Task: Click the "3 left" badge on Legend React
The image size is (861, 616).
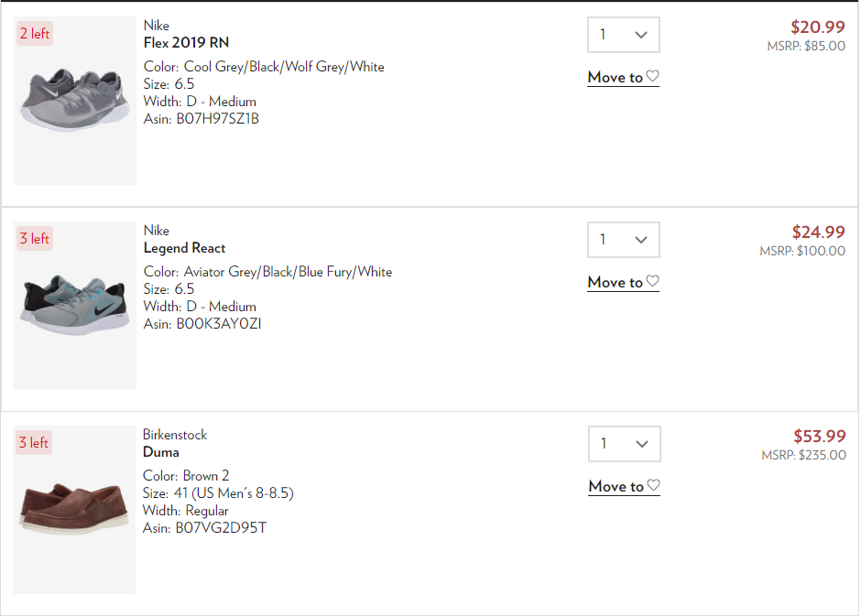Action: (x=35, y=239)
